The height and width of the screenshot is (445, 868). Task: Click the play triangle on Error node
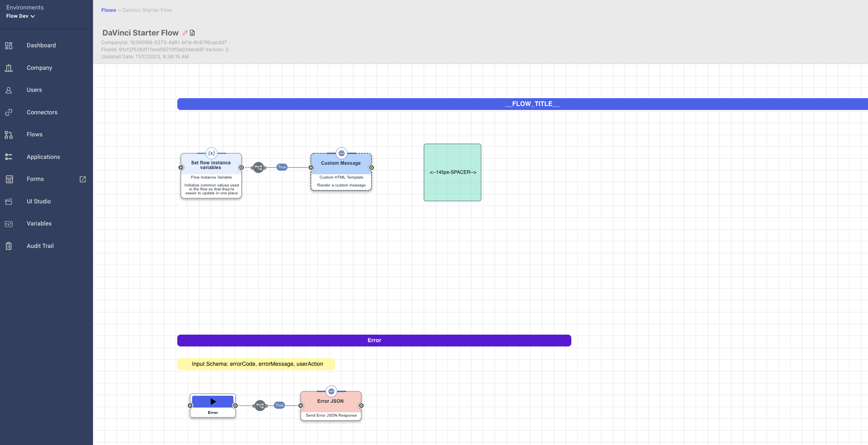pos(213,402)
